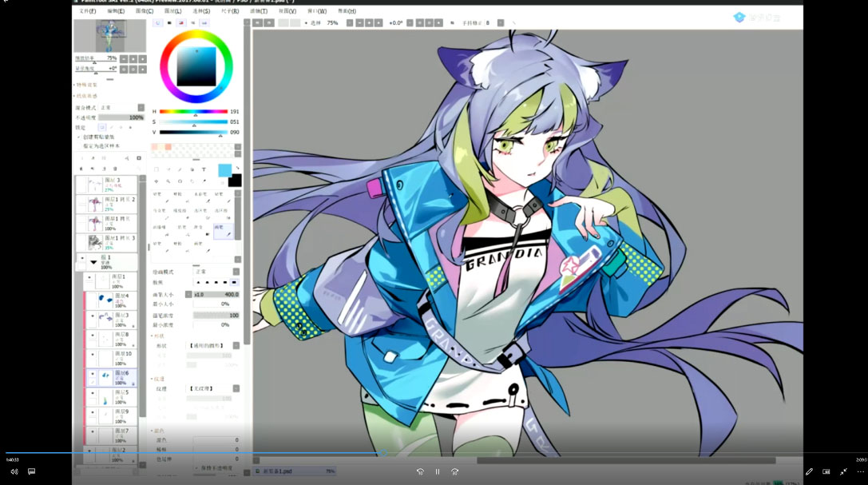Expand the 纸张质感 section
Screen dimensions: 868x485
click(x=86, y=96)
